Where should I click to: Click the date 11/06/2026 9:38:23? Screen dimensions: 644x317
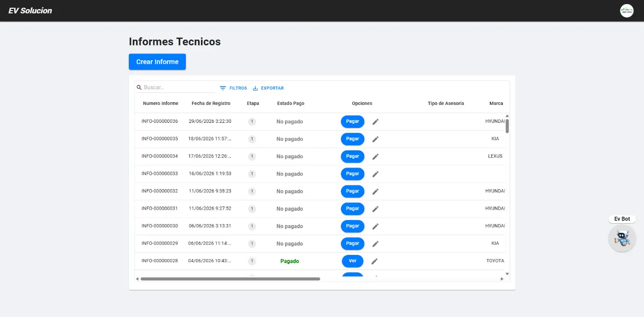[210, 191]
